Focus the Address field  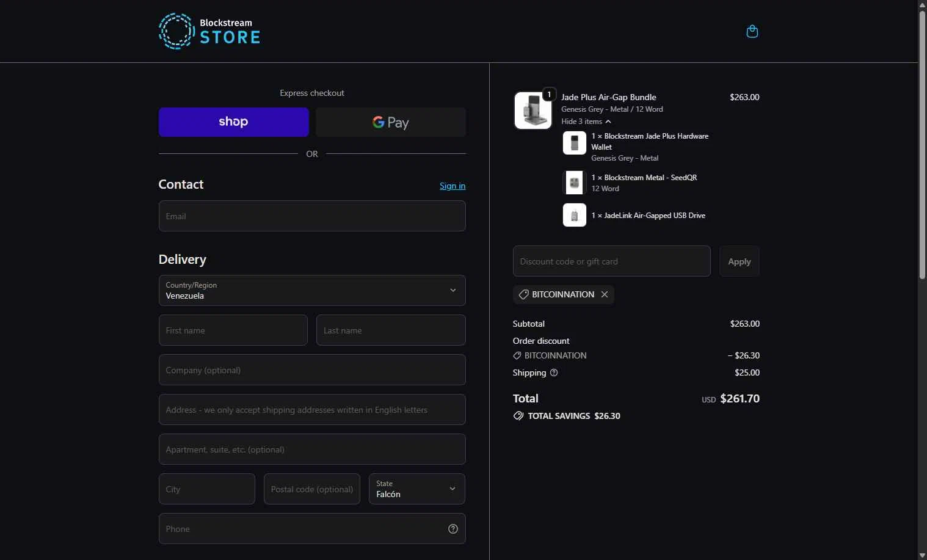(312, 410)
